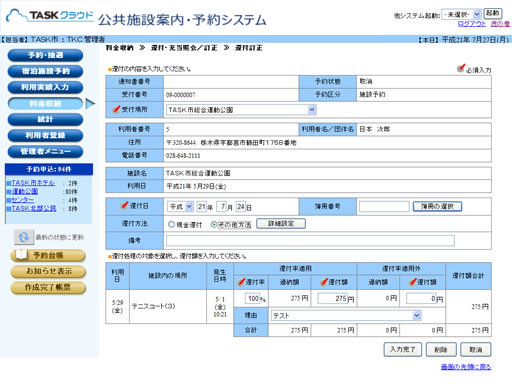Open the 運動公園 link
512x384 pixels.
pyautogui.click(x=25, y=192)
